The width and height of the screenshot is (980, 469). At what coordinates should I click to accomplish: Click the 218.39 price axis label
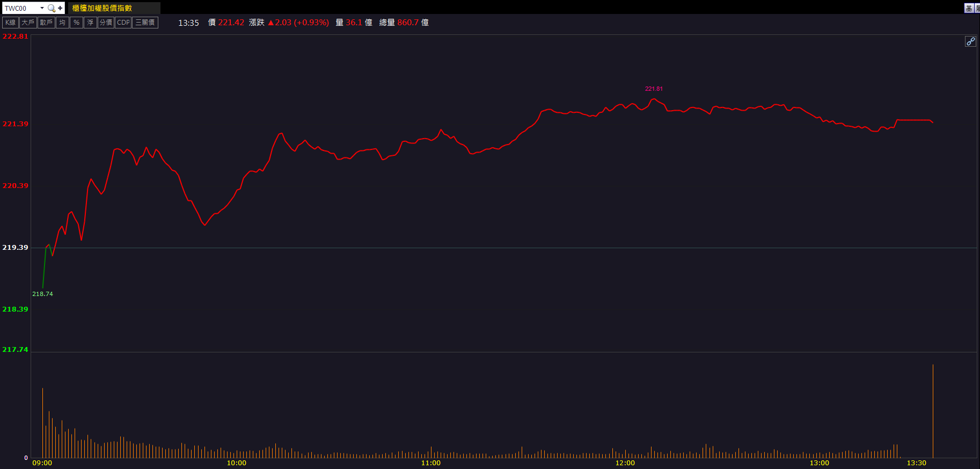point(15,309)
